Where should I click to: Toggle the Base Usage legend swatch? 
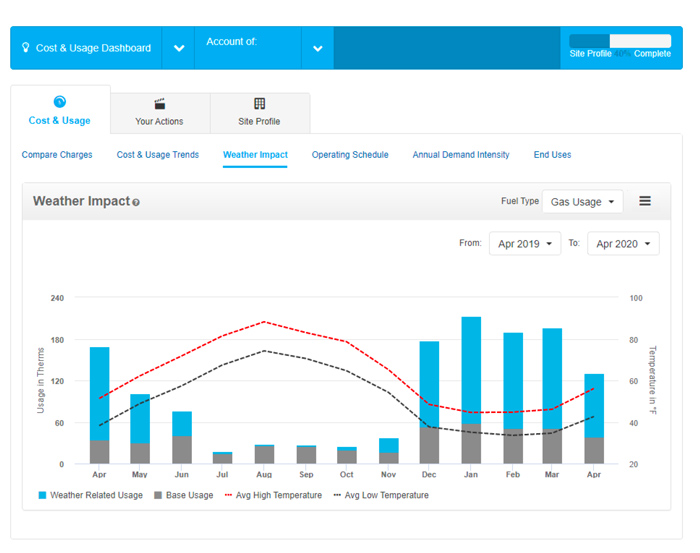point(158,495)
